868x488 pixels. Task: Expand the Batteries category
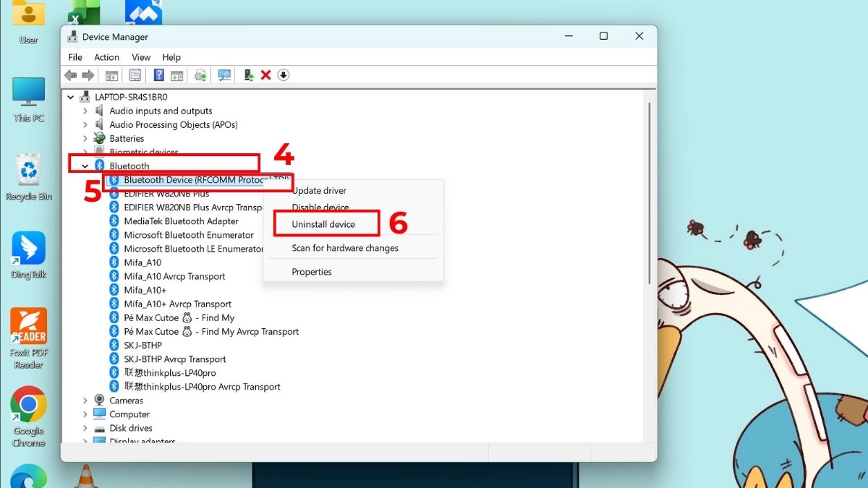point(85,138)
